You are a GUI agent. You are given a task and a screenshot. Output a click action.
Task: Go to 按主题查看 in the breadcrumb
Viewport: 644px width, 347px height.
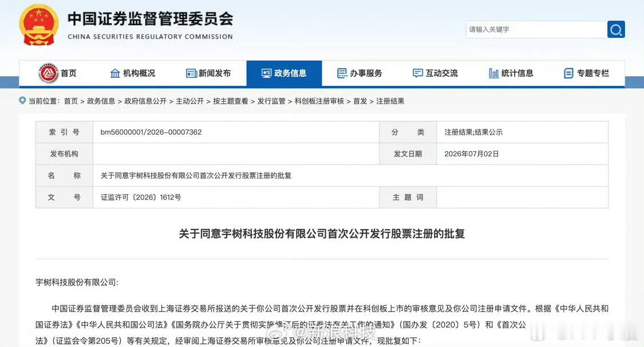(x=231, y=101)
